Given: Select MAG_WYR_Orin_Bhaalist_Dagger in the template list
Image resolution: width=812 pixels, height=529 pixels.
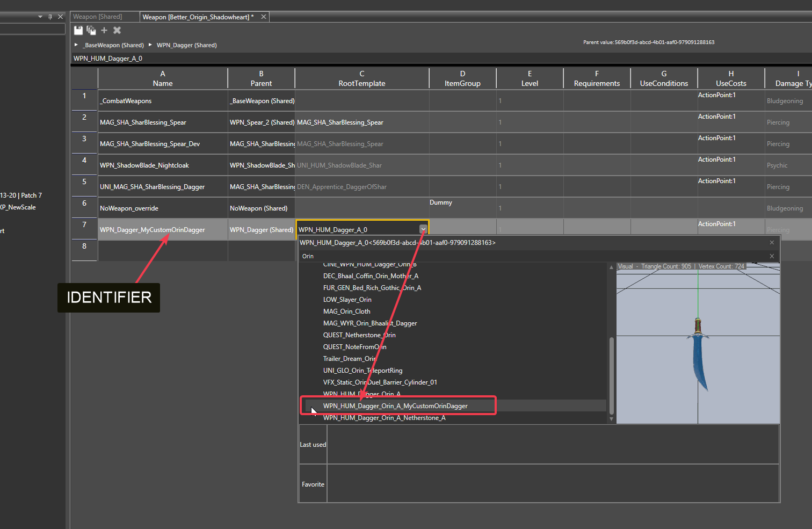Looking at the screenshot, I should coord(369,323).
